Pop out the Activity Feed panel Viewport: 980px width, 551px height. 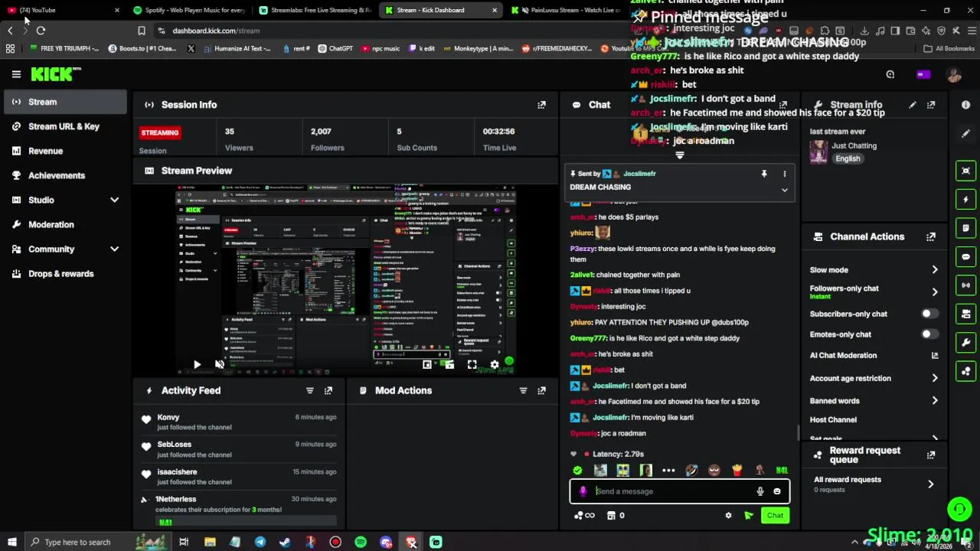328,390
